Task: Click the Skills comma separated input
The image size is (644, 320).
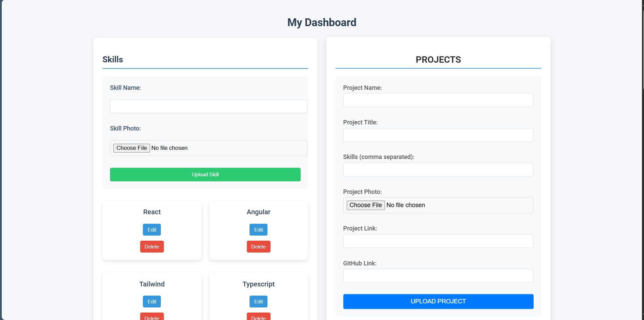Action: coord(438,169)
